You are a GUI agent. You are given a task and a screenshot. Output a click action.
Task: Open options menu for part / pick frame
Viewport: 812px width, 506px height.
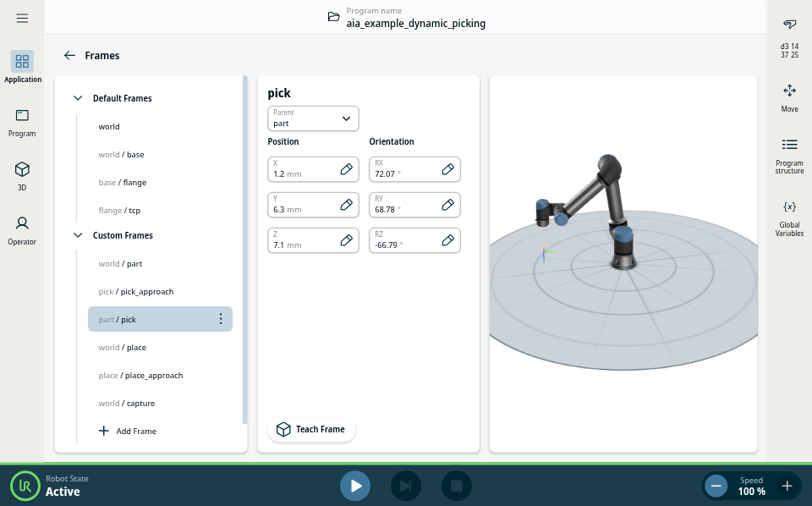221,319
